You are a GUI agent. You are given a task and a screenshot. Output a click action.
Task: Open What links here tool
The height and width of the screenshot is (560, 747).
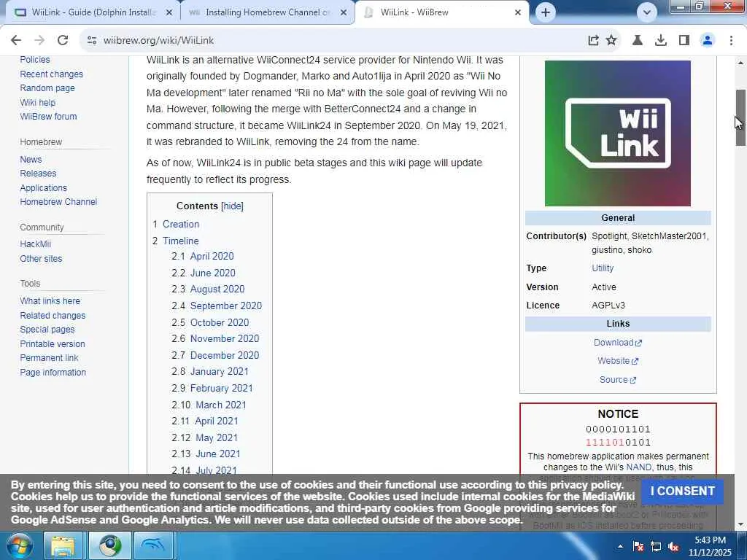click(50, 301)
